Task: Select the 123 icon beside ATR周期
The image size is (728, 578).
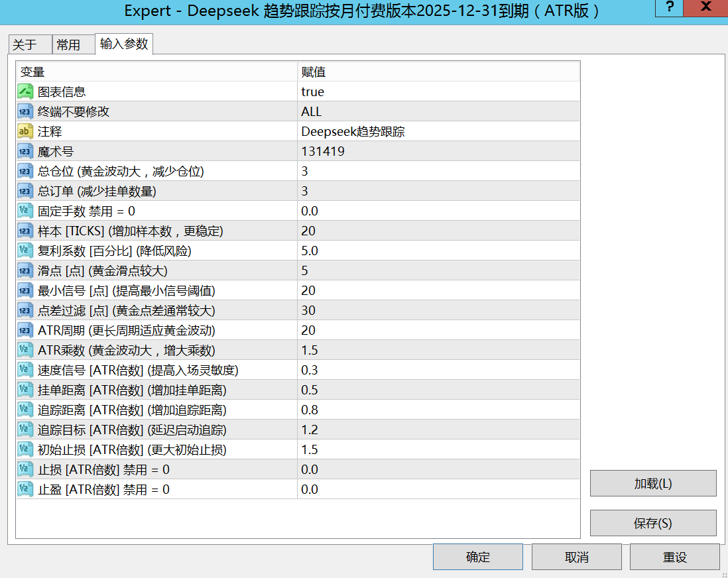Action: (25, 330)
